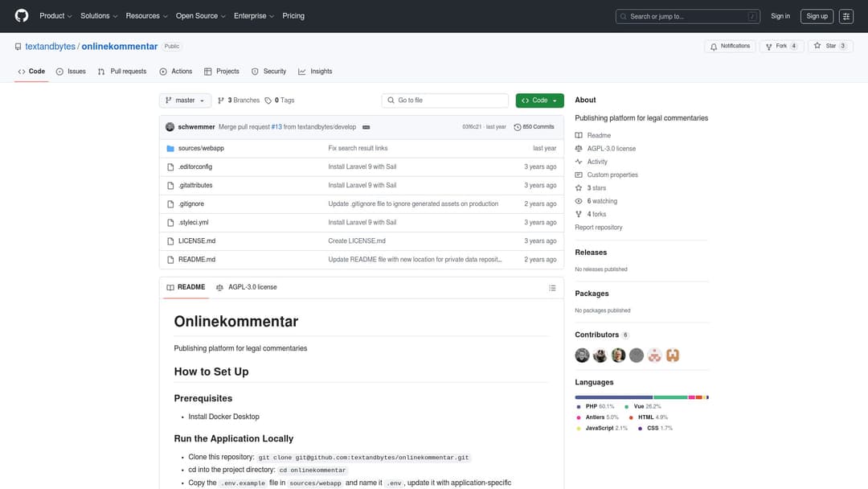Click the PHP segment of languages bar
This screenshot has height=489, width=868.
[613, 397]
